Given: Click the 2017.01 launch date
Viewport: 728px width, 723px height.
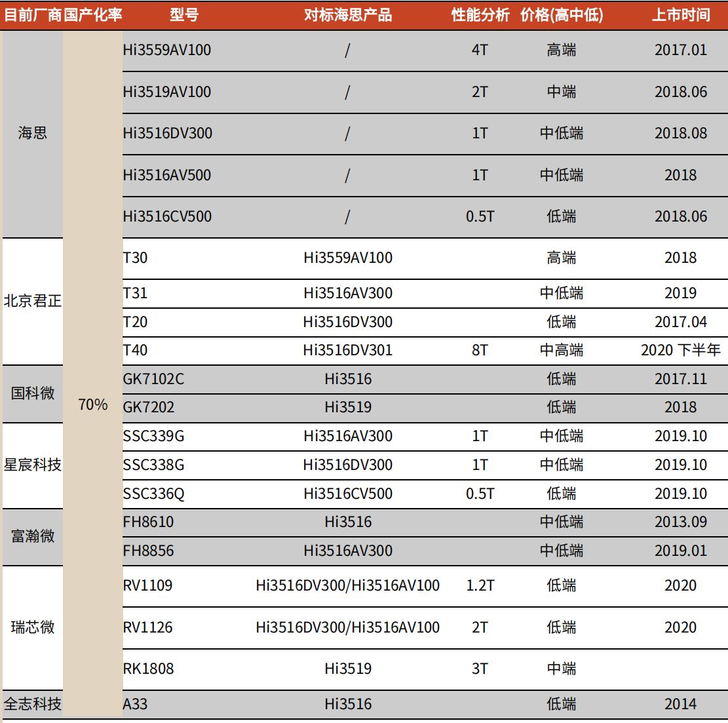Looking at the screenshot, I should click(681, 50).
